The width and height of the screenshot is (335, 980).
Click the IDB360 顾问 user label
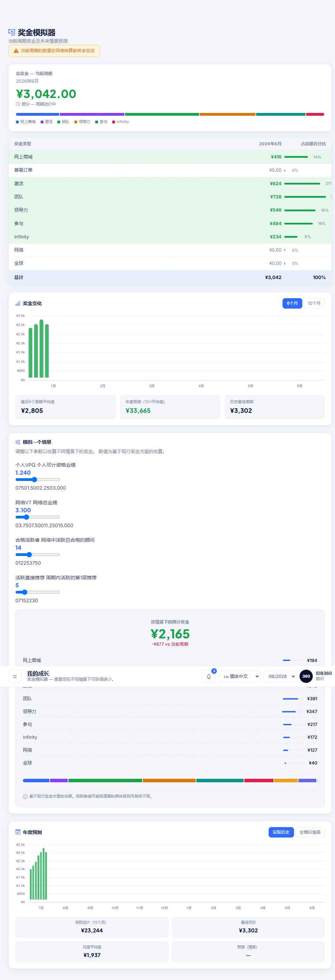click(324, 676)
